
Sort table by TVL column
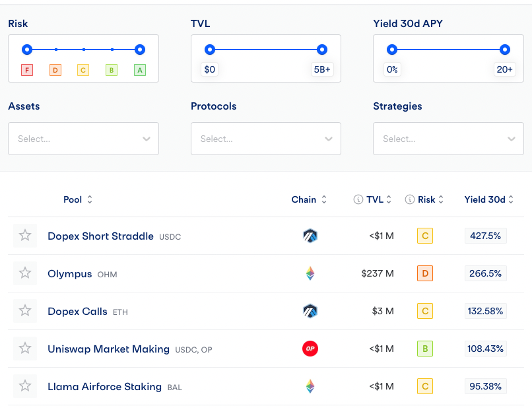[x=389, y=199]
